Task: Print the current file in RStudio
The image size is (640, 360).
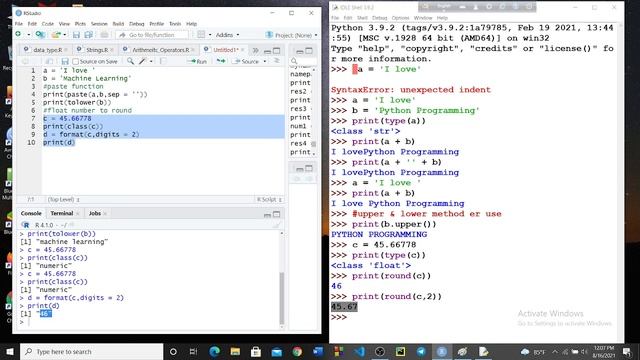Action: [x=104, y=35]
